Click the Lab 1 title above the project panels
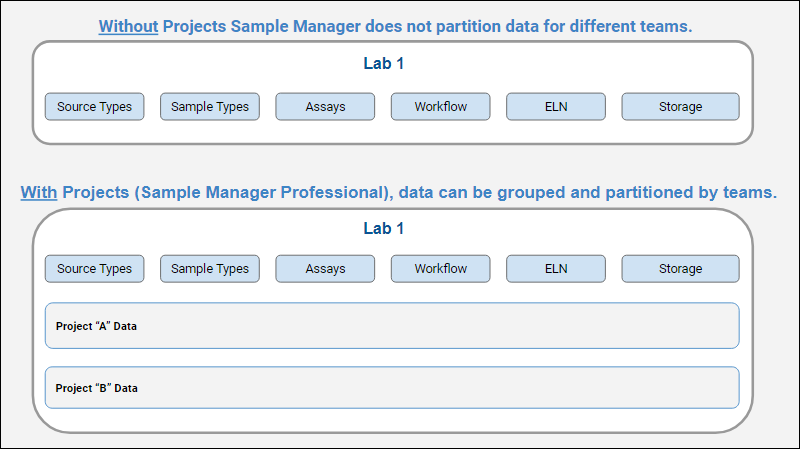This screenshot has height=449, width=800. coord(384,228)
